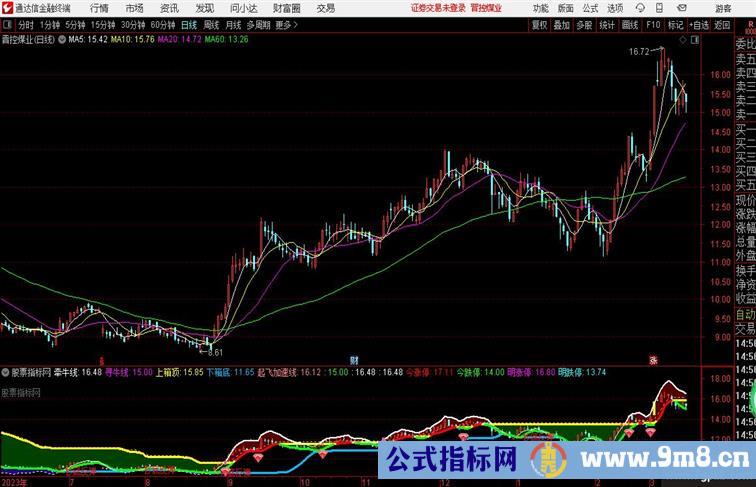The image size is (756, 487).
Task: Click the panel icon left of 分时
Action: pos(7,25)
